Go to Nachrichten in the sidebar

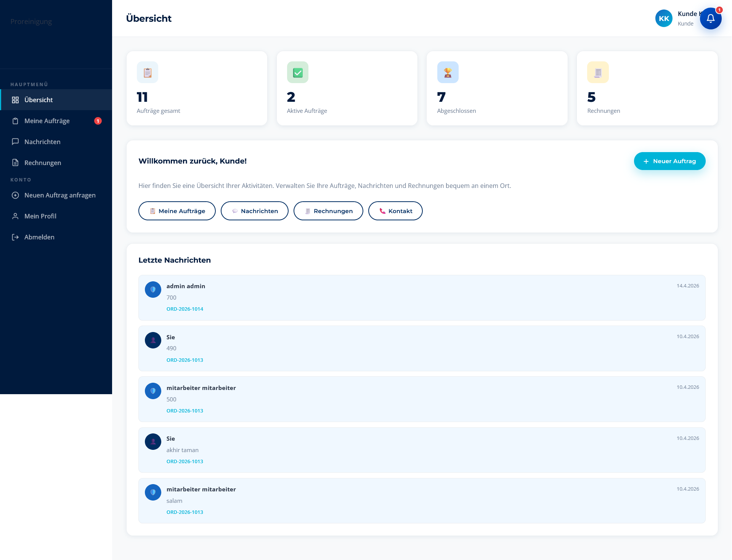point(56,142)
